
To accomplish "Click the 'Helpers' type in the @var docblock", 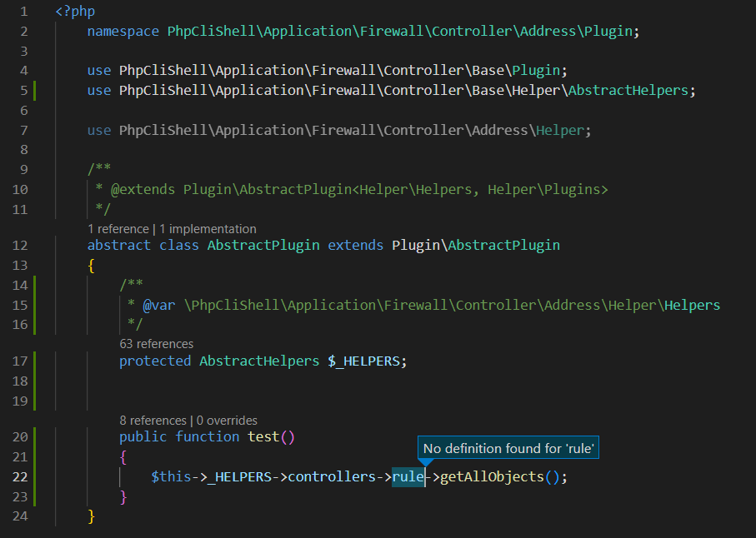I will pyautogui.click(x=692, y=305).
